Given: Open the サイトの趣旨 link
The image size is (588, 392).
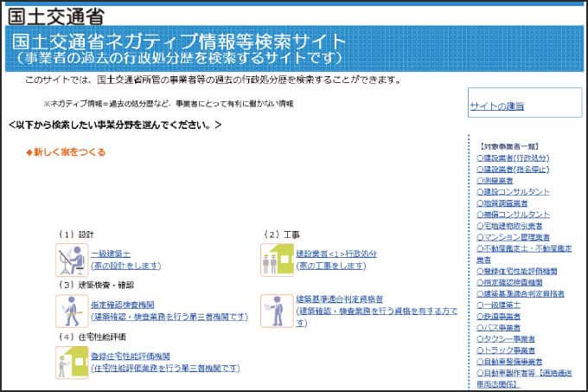Looking at the screenshot, I should point(497,106).
